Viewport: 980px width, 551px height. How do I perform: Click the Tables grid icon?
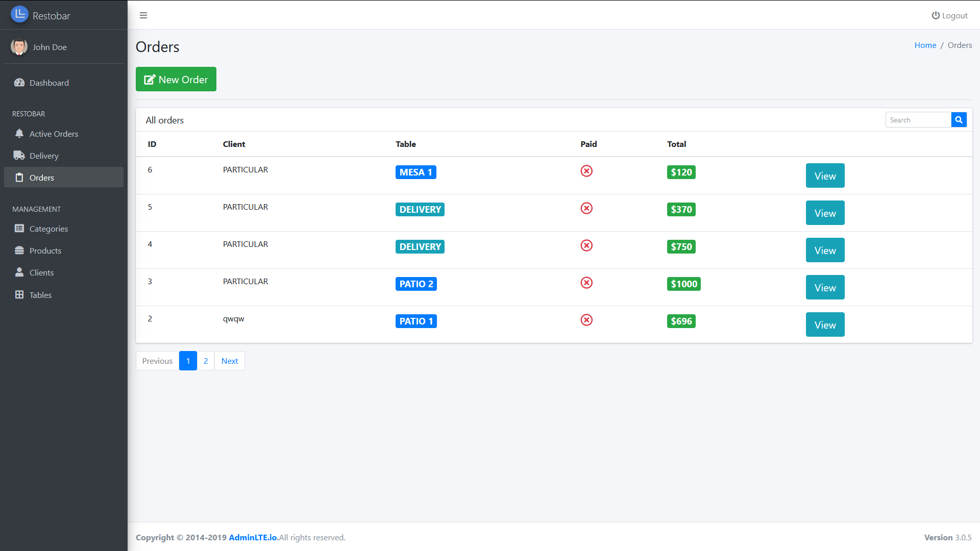click(x=19, y=295)
